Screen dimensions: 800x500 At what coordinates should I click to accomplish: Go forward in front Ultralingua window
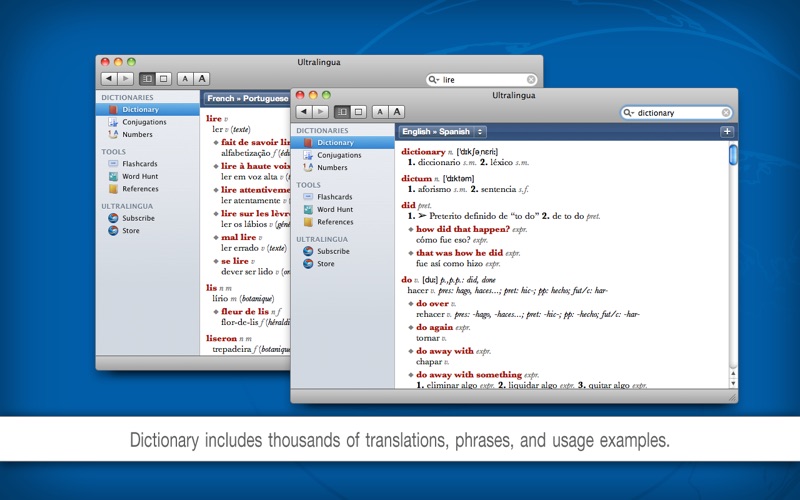(320, 112)
